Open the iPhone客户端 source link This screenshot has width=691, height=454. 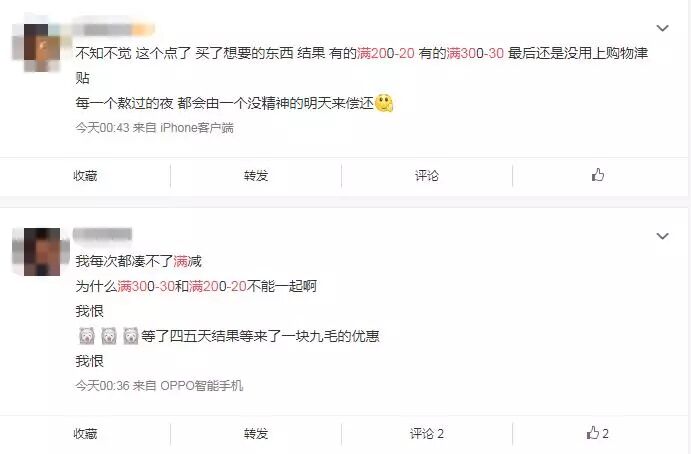pyautogui.click(x=197, y=128)
